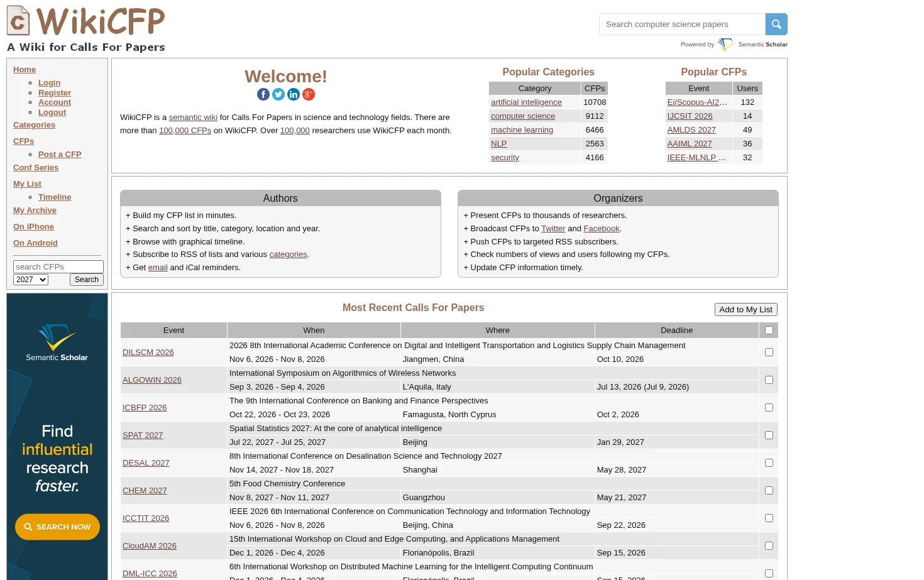Open the IJCSIT 2026 popular CFP

690,116
